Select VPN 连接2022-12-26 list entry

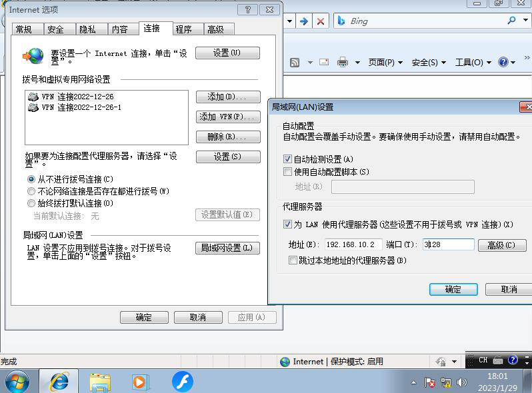pos(71,97)
